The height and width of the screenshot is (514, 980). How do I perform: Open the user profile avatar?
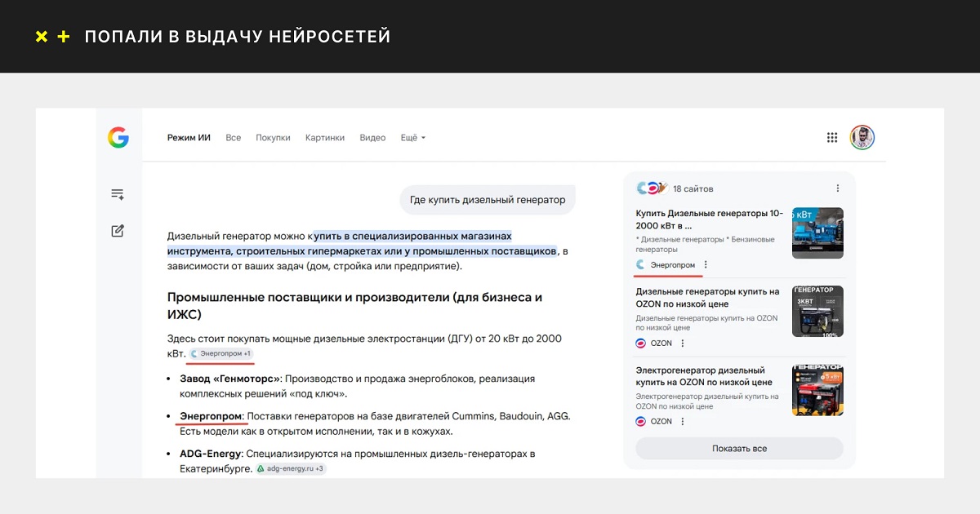(x=862, y=138)
